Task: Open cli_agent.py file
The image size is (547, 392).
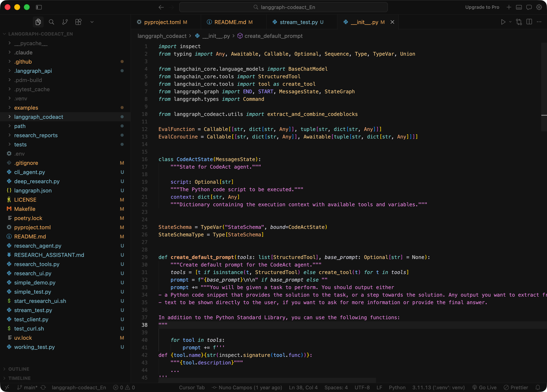Action: (65, 172)
